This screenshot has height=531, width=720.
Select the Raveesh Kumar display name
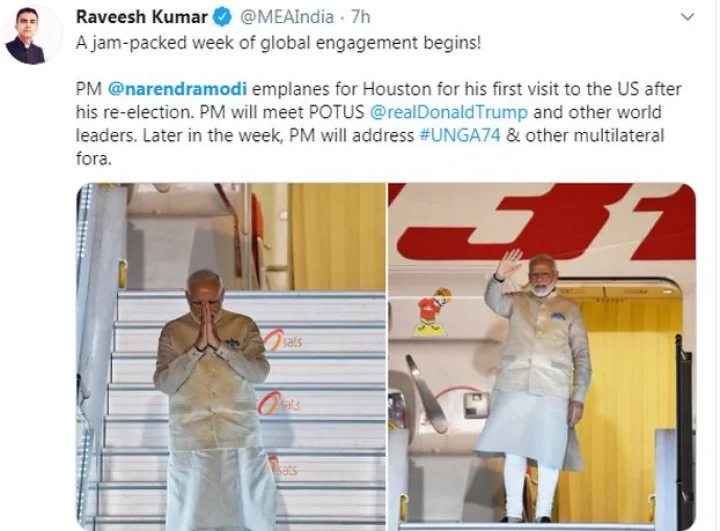pyautogui.click(x=141, y=17)
